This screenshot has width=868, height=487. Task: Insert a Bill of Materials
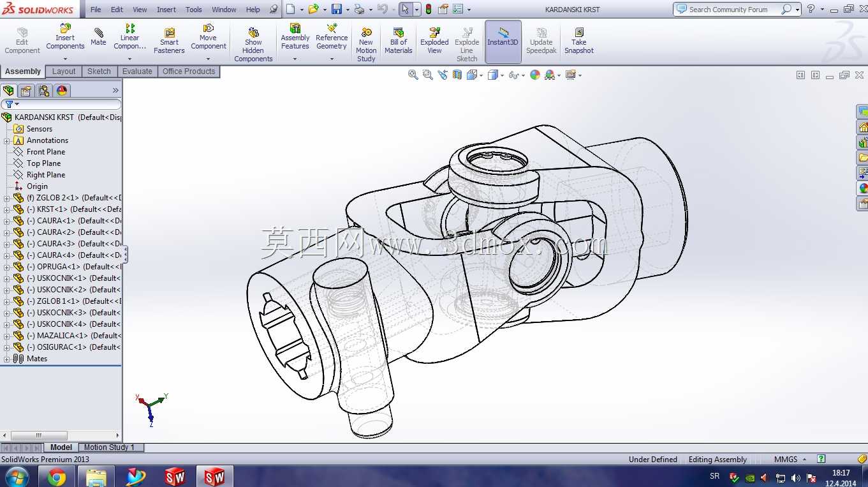point(399,41)
